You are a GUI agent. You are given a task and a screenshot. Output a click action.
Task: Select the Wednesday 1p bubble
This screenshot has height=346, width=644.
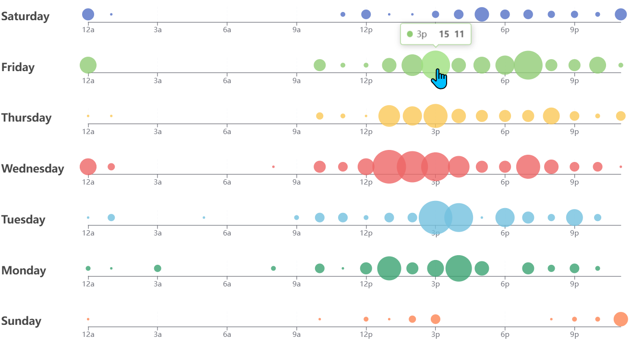click(x=389, y=167)
